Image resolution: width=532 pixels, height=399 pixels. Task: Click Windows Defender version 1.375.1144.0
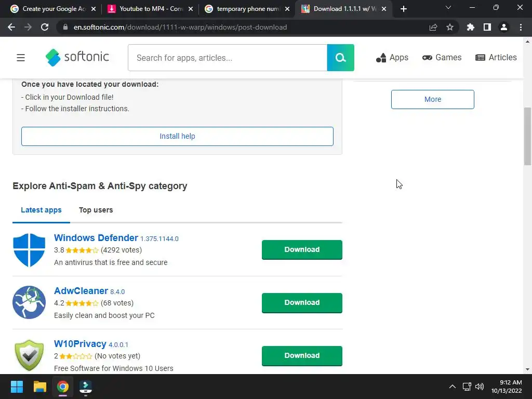(159, 239)
